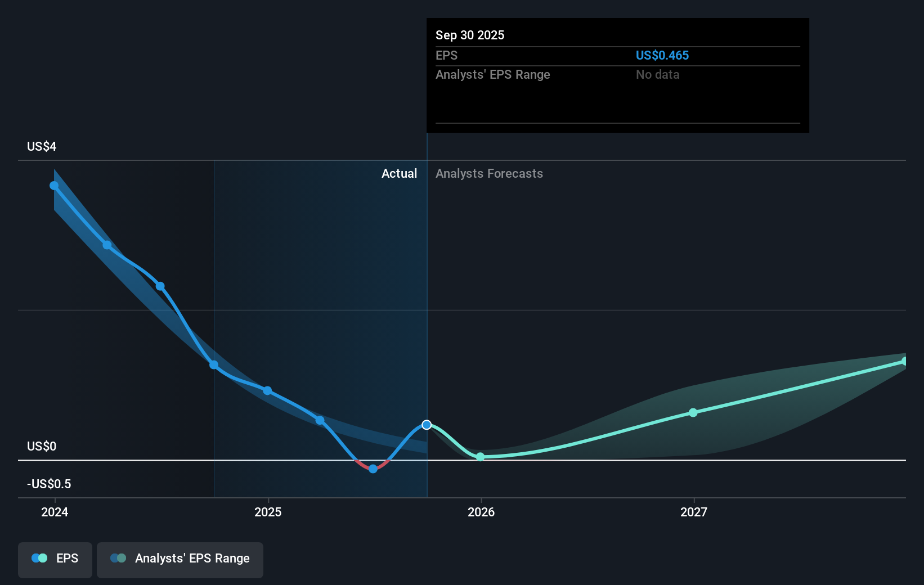Open details for the Analysts Forecasts section

pyautogui.click(x=489, y=173)
